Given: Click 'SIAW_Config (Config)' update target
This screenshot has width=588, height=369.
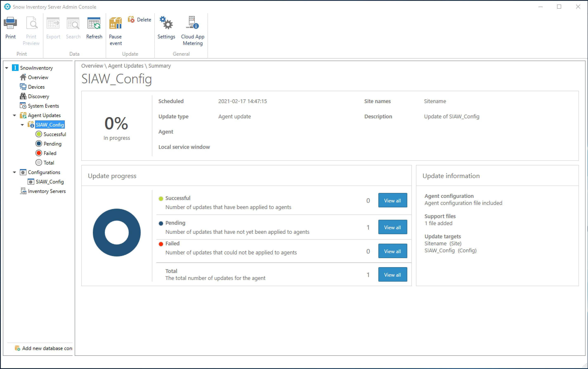Looking at the screenshot, I should pos(450,251).
